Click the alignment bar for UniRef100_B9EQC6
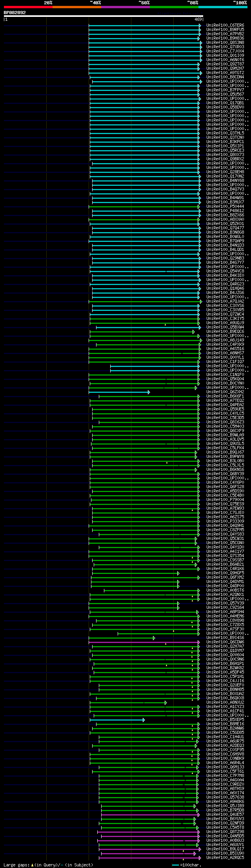Image resolution: width=251 pixels, height=868 pixels. pos(142,332)
